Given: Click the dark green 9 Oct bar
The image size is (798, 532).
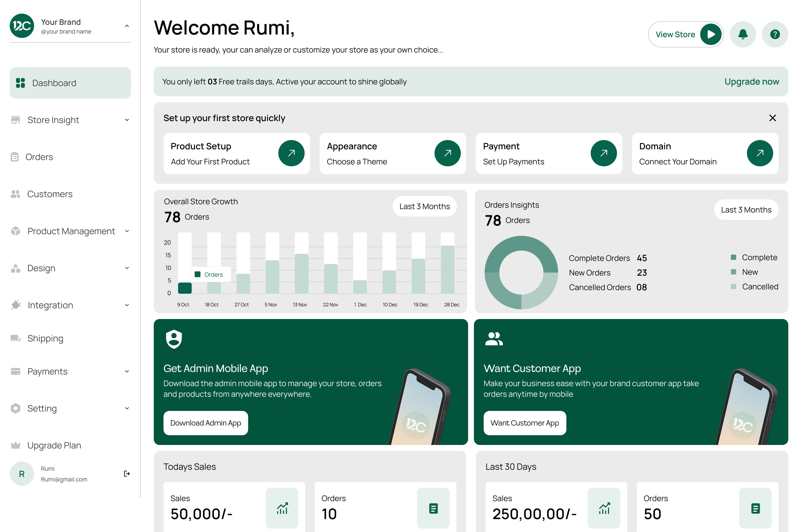Looking at the screenshot, I should point(185,288).
